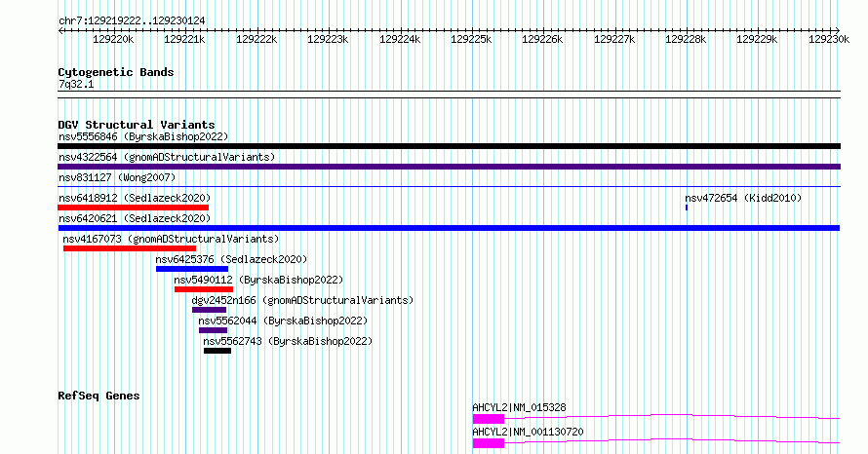The image size is (868, 454).
Task: Click the dgv2452n166 (gnomADStructuralVariants) label
Action: (302, 300)
